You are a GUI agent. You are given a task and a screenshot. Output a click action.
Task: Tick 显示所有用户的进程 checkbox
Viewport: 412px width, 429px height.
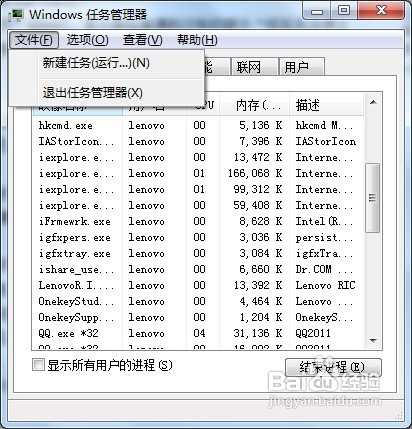coord(38,365)
